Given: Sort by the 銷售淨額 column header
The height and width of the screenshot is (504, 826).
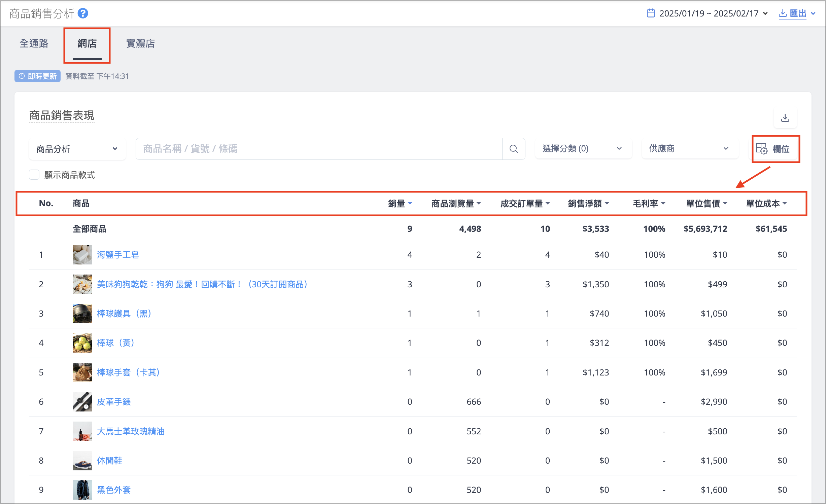Looking at the screenshot, I should tap(588, 204).
